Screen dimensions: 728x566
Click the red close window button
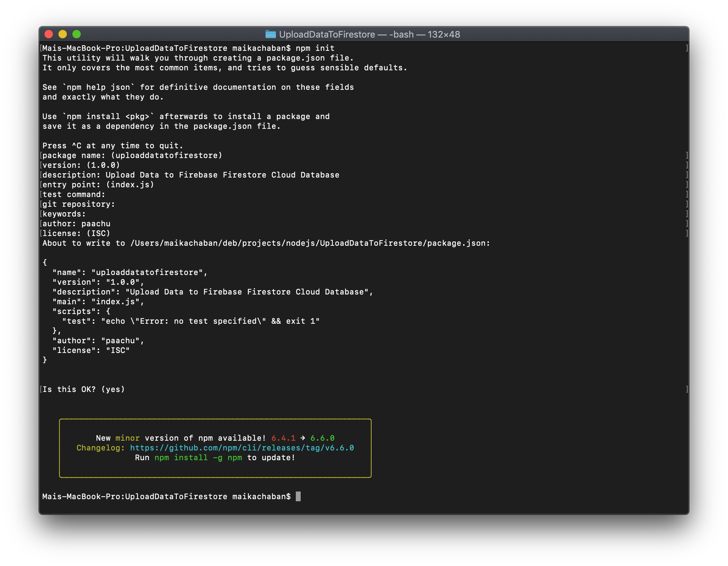[49, 34]
